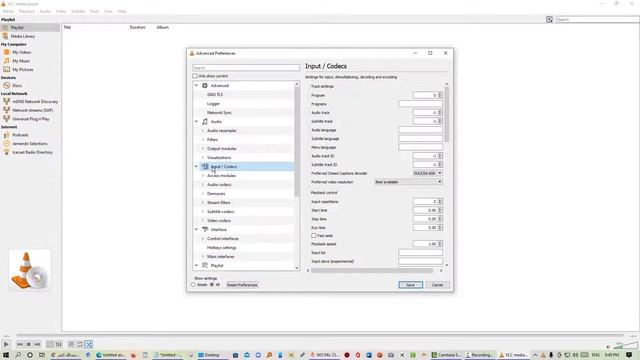640x360 pixels.
Task: Click the Stop playback button
Action: (x=28, y=344)
